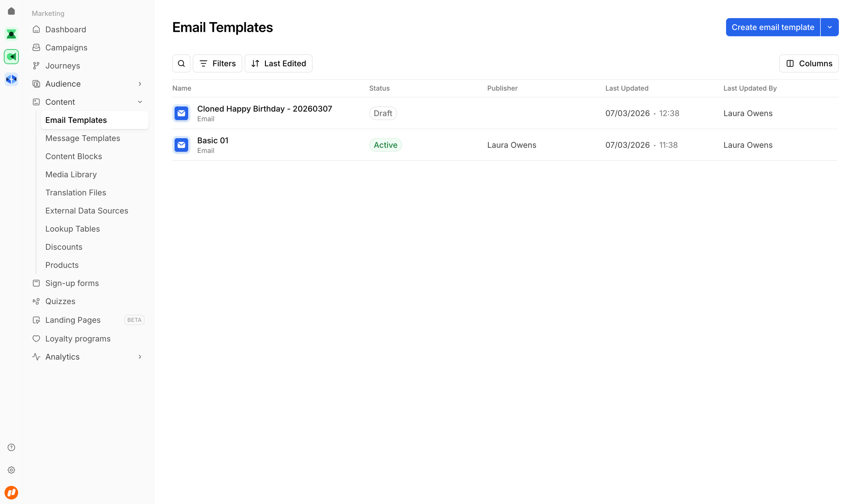Open the settings gear icon
Image resolution: width=857 pixels, height=504 pixels.
[11, 470]
